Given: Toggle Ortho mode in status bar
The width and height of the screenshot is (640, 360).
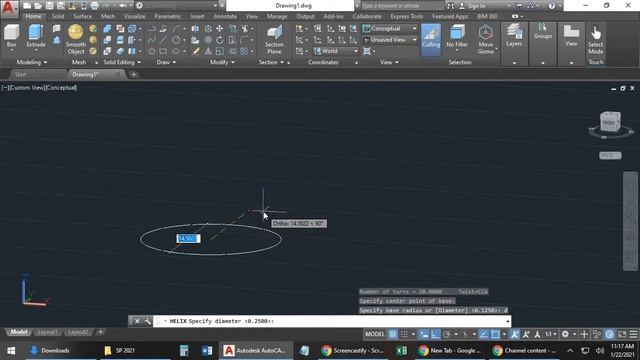Looking at the screenshot, I should point(436,334).
